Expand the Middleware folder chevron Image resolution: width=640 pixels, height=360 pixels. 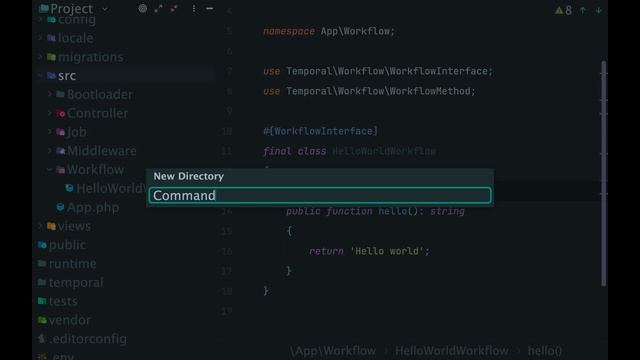click(x=49, y=151)
